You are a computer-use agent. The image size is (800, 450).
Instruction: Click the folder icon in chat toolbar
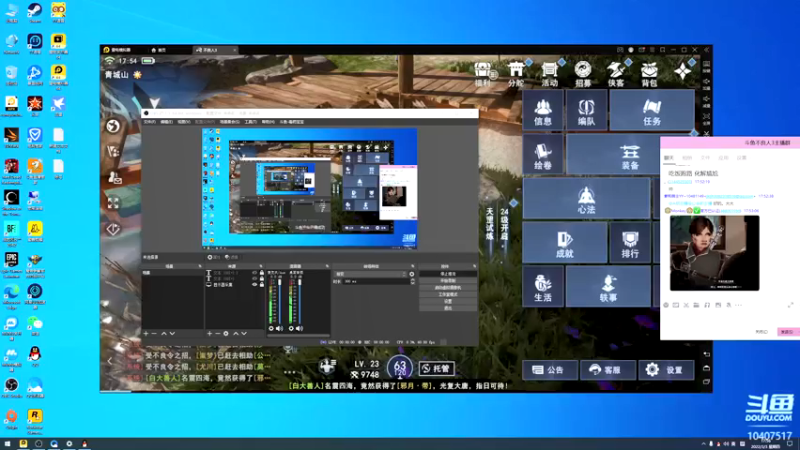696,305
